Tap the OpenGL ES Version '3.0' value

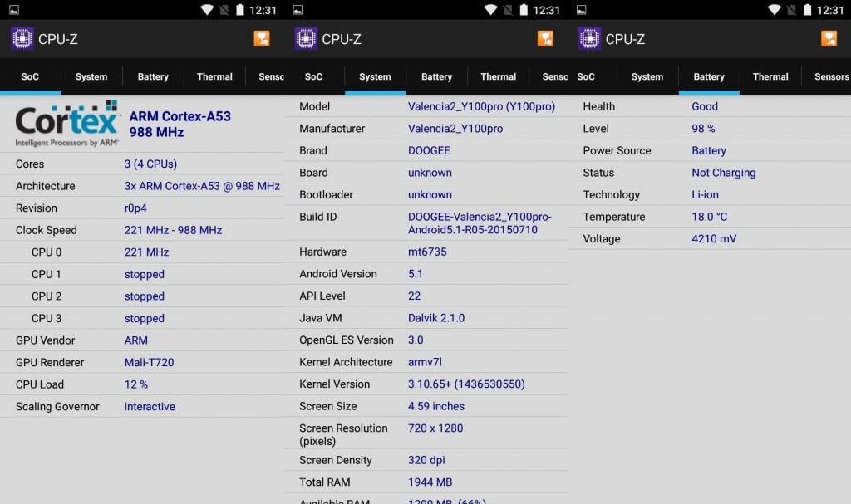click(416, 340)
